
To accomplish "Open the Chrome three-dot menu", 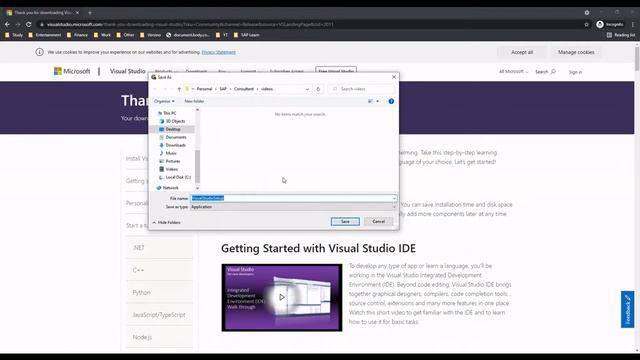I will click(633, 24).
